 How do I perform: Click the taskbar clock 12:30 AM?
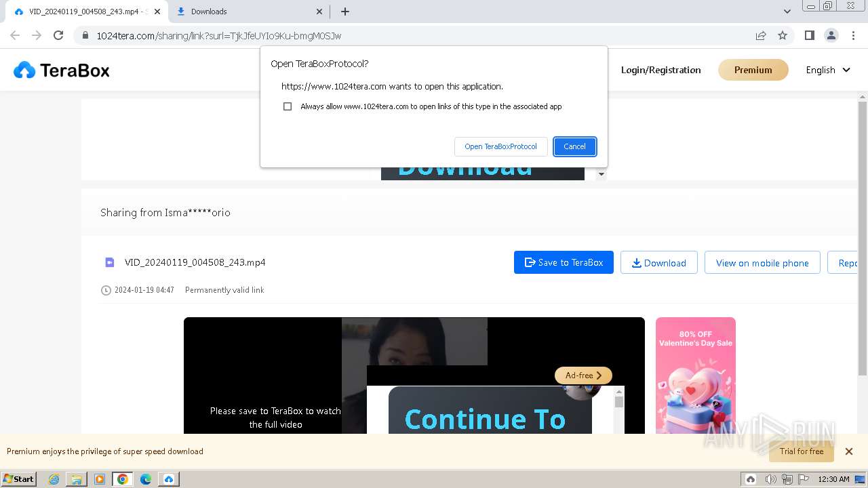[x=833, y=479]
